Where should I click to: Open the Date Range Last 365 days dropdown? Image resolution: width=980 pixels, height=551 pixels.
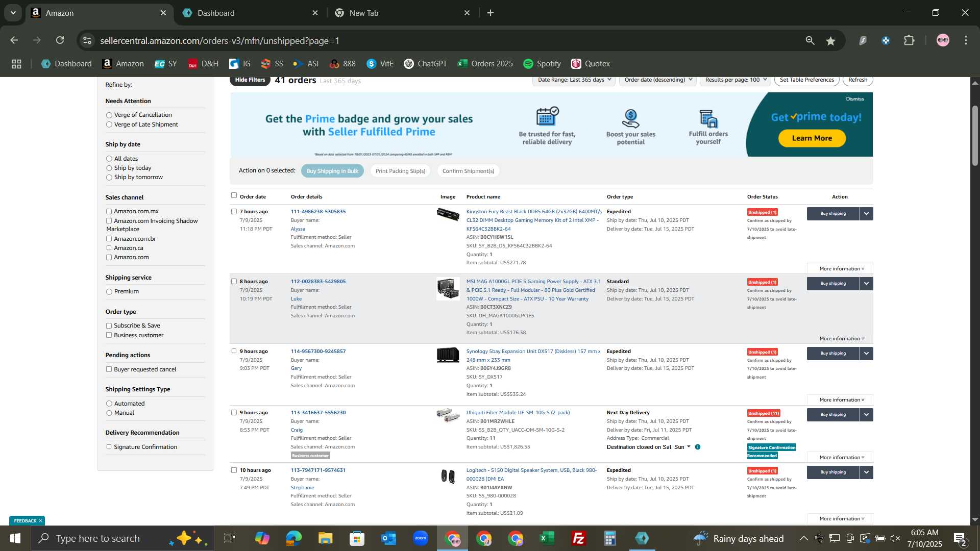[x=574, y=80]
